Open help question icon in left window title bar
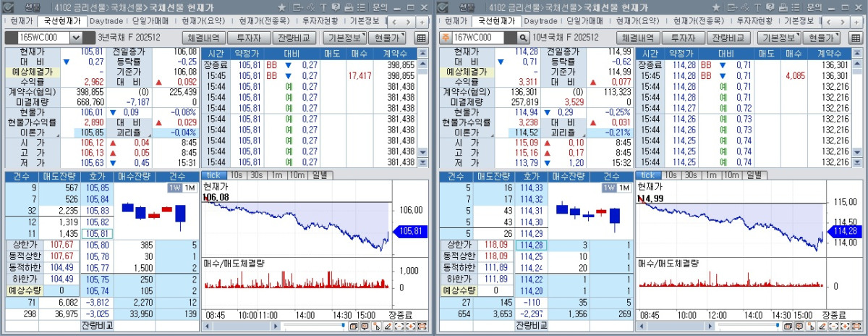868x336 pixels. 336,7
